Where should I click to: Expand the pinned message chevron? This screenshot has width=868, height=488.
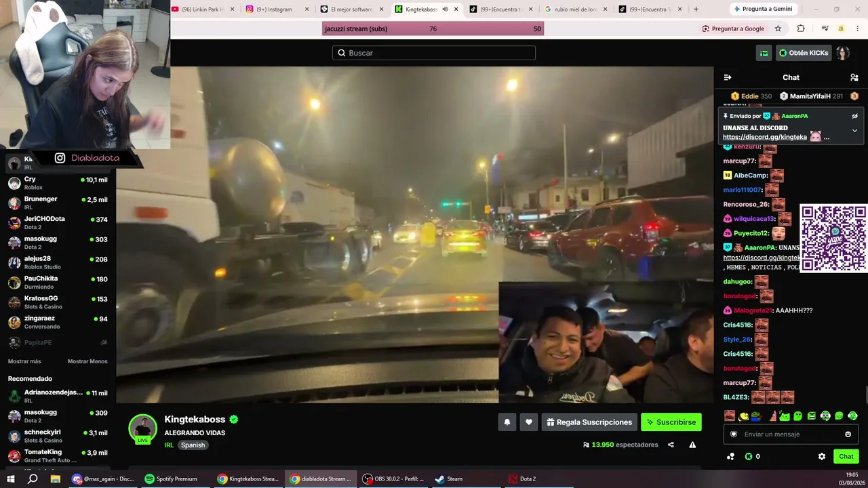click(854, 131)
